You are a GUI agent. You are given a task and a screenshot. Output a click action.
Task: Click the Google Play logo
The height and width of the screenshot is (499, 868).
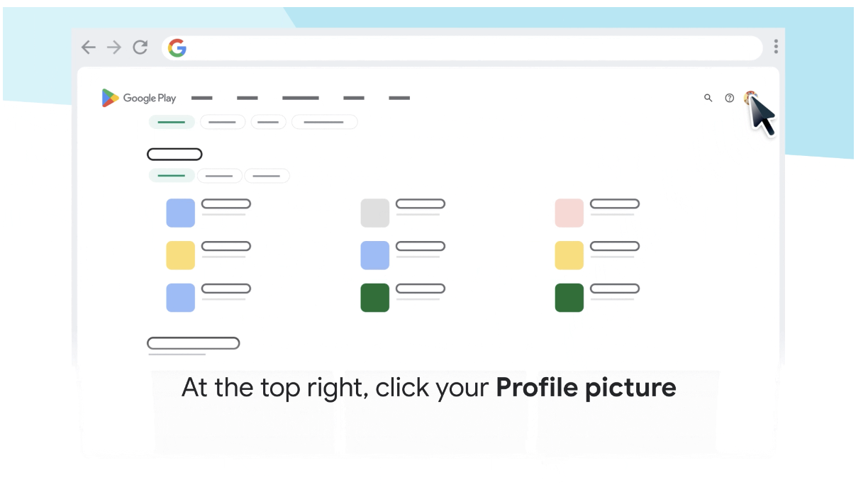[x=139, y=98]
